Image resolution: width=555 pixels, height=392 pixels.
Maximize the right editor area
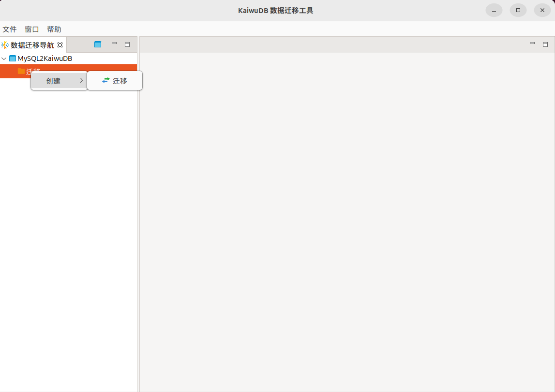[x=545, y=44]
